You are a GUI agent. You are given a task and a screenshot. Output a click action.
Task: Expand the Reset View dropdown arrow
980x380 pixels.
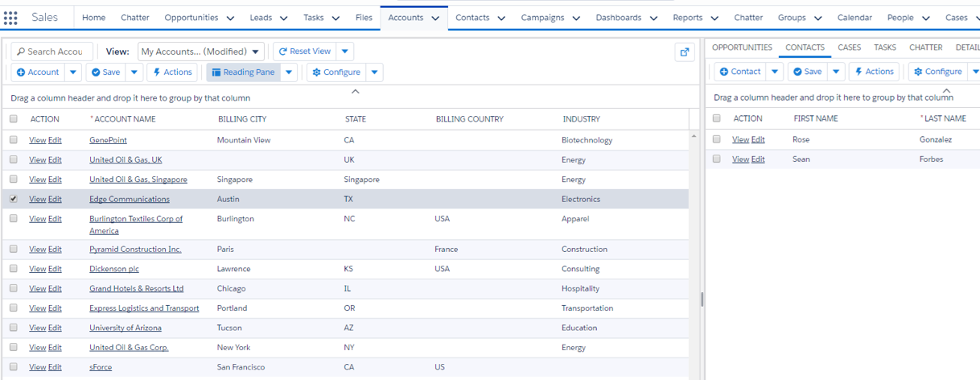[x=345, y=52]
